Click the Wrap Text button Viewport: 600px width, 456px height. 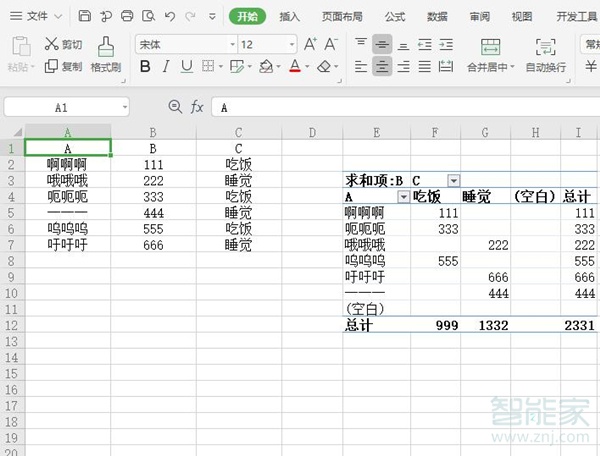[546, 55]
